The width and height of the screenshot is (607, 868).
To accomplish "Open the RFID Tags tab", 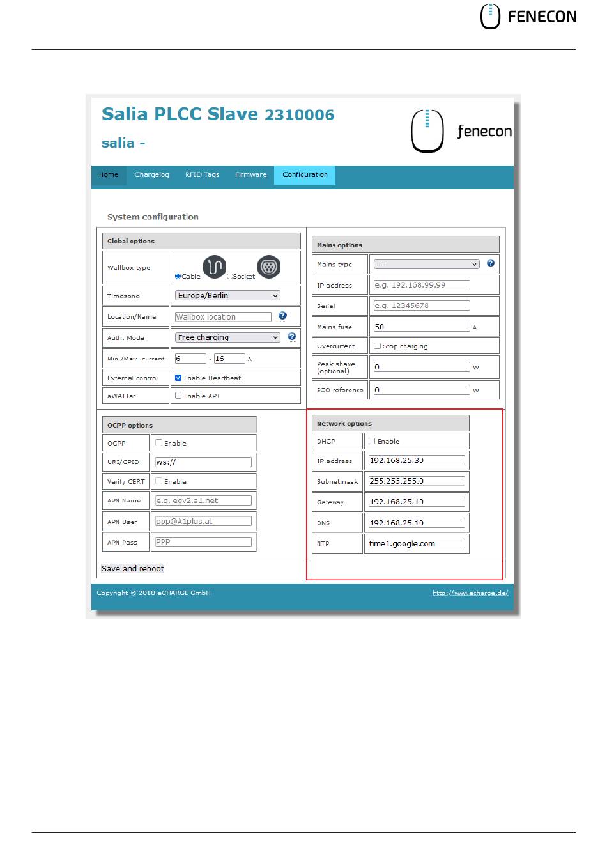I will tap(202, 175).
